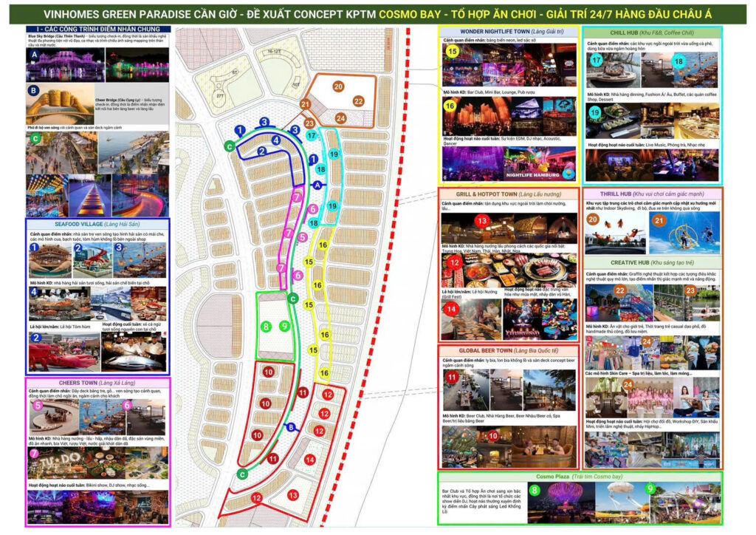Select the Cheers Town section header
Screen dimensions: 756x535
pyautogui.click(x=97, y=383)
